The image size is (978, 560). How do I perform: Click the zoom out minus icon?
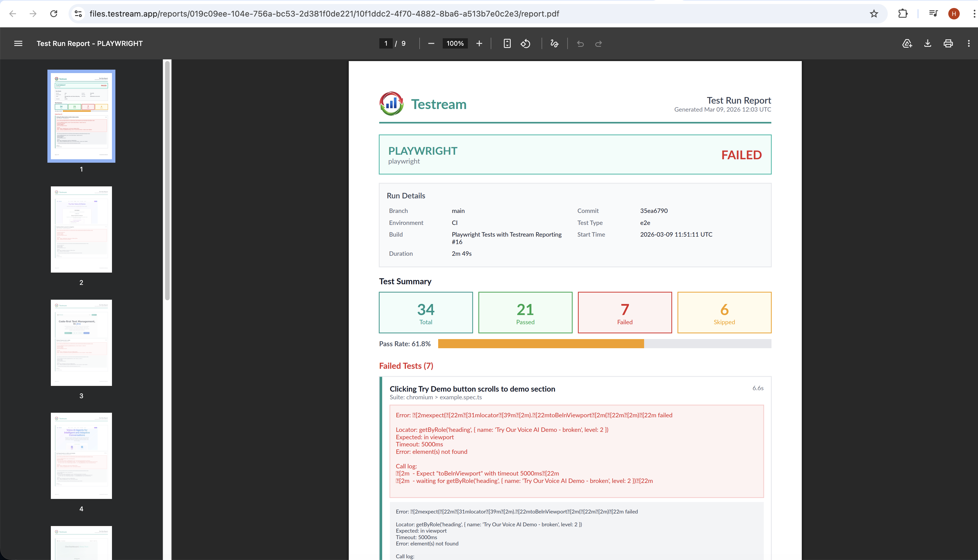[x=431, y=43]
